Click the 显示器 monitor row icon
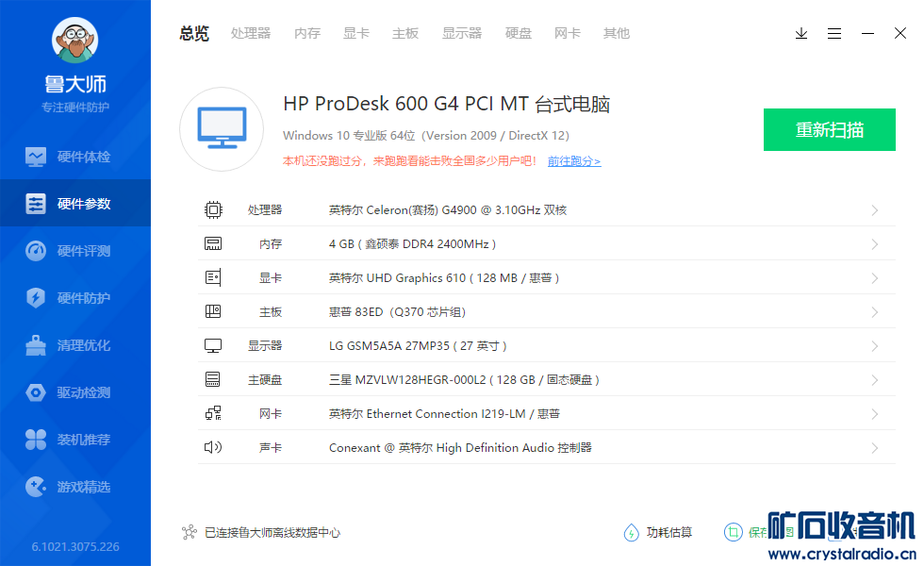The image size is (924, 566). click(213, 345)
